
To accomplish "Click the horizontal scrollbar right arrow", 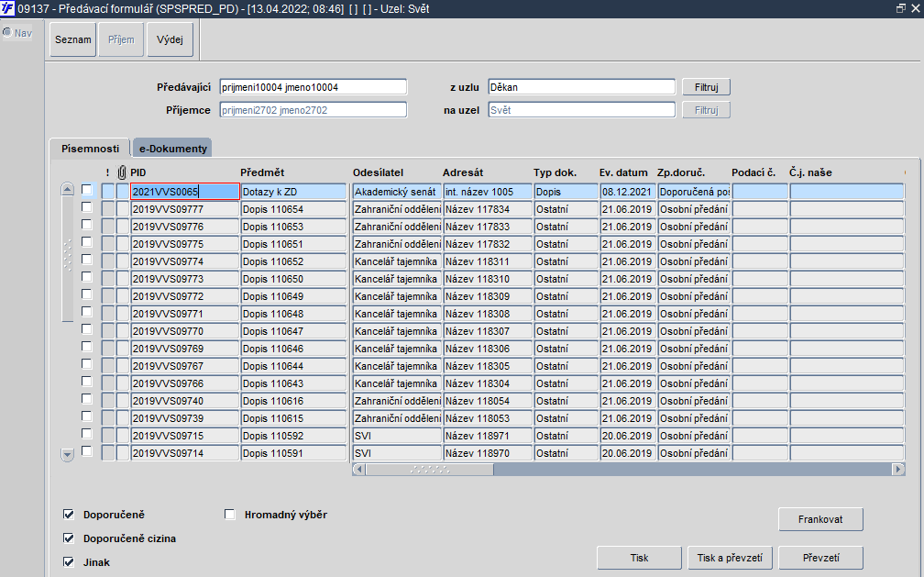I will coord(898,470).
